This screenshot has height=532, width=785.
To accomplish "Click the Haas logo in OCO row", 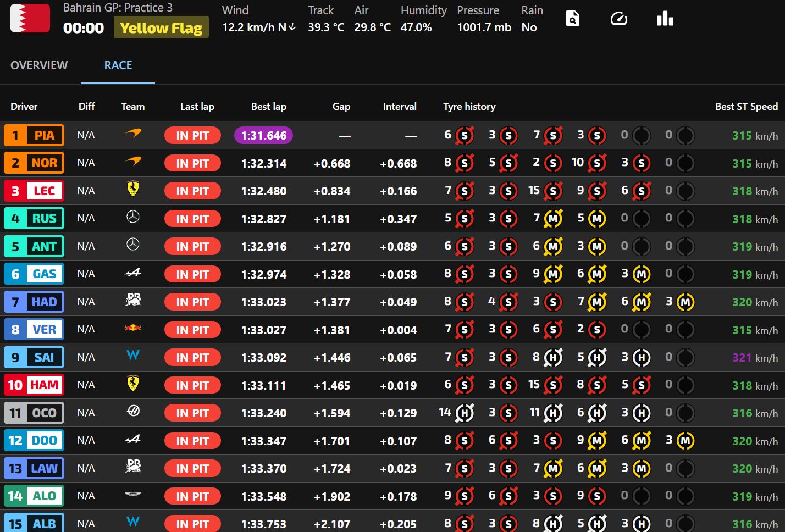I will [x=133, y=411].
